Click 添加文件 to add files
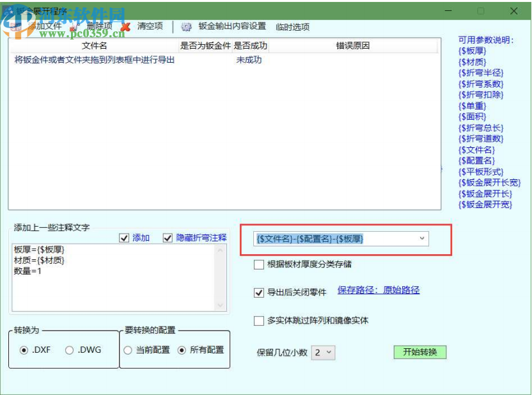 pos(45,26)
